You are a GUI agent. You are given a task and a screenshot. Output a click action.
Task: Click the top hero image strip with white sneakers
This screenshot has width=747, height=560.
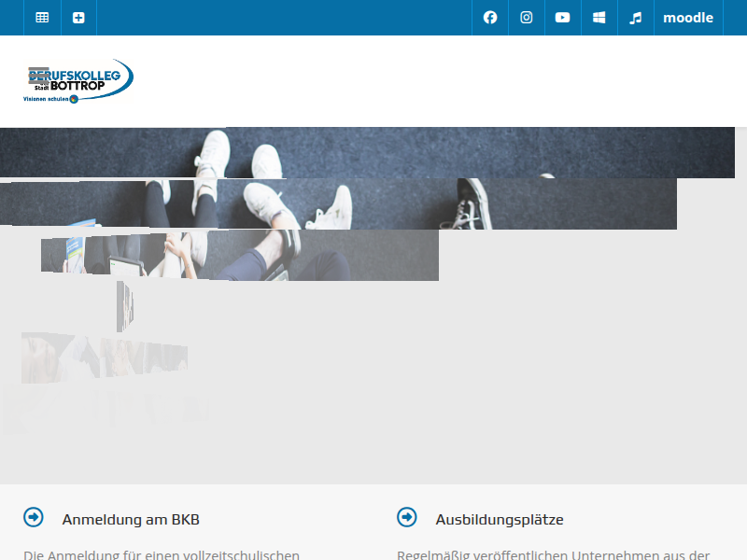click(x=373, y=152)
